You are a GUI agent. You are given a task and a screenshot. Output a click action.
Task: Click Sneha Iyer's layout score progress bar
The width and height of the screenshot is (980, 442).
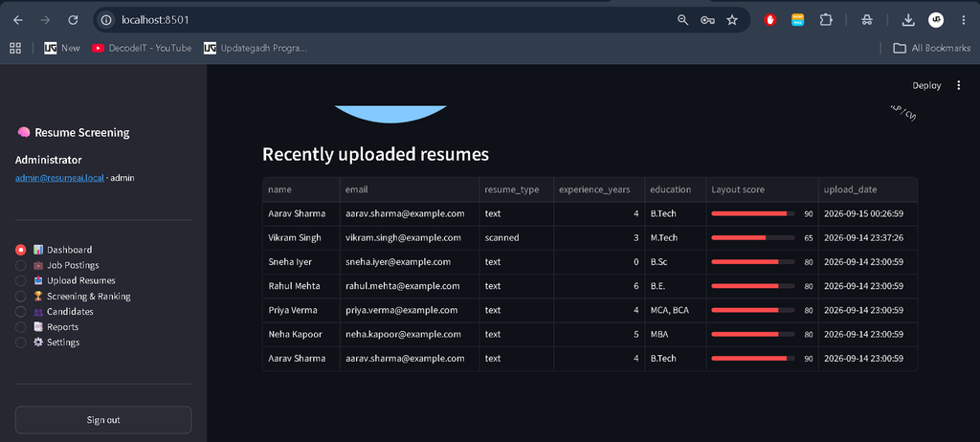tap(753, 262)
